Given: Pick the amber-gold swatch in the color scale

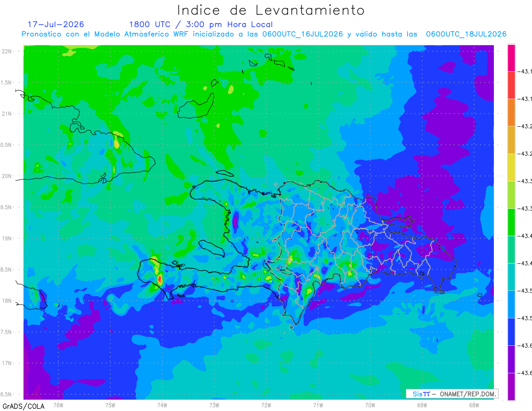Looking at the screenshot, I should click(x=511, y=140).
